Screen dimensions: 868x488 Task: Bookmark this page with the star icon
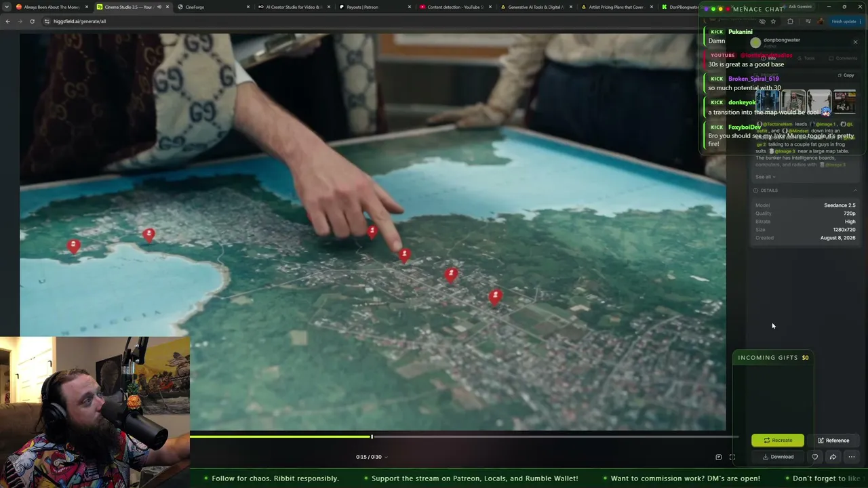click(x=773, y=21)
